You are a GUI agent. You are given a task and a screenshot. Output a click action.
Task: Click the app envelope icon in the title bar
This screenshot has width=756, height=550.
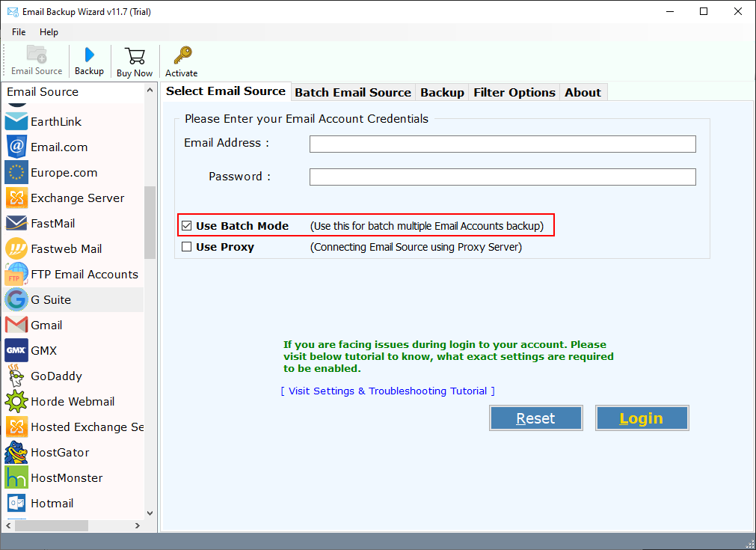click(x=13, y=11)
